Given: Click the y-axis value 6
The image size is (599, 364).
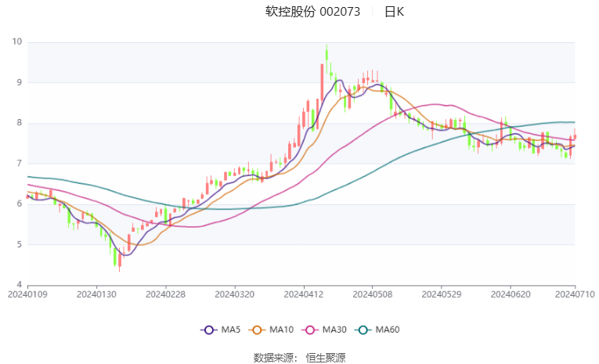Looking at the screenshot, I should tap(20, 204).
